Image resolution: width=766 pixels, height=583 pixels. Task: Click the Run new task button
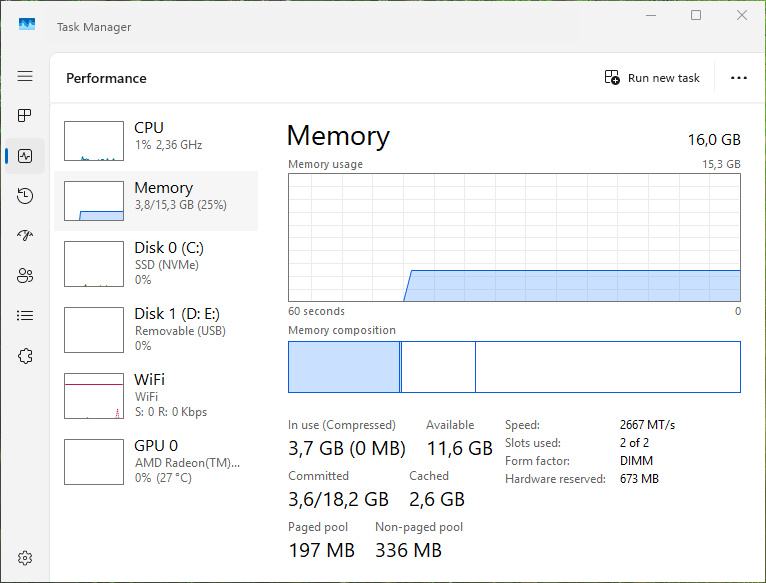coord(652,78)
